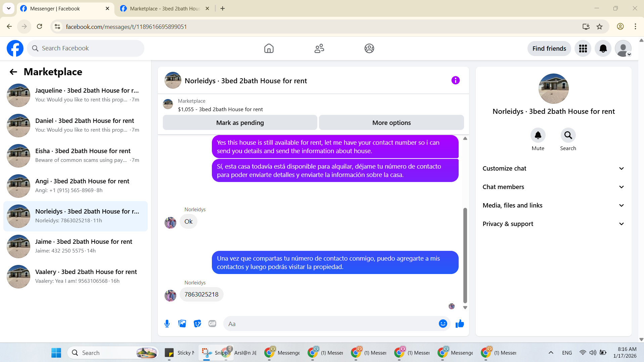The image size is (644, 362).
Task: Open Vaalery's conversation
Action: [76, 277]
